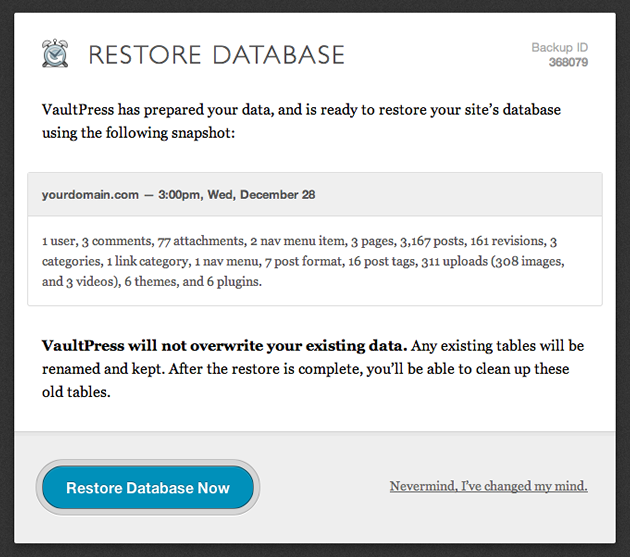Screen dimensions: 630x557
Task: Click the "renamed and kept" sentence
Action: [x=103, y=369]
